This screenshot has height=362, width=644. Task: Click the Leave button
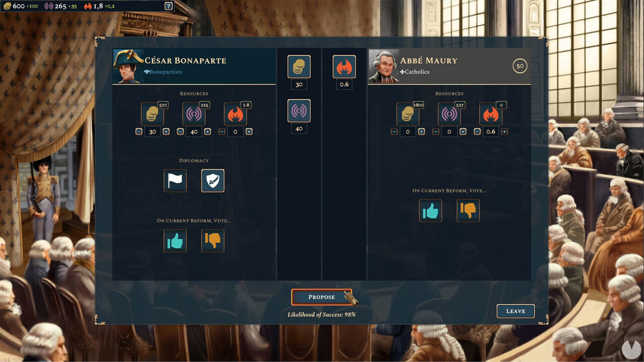click(516, 311)
